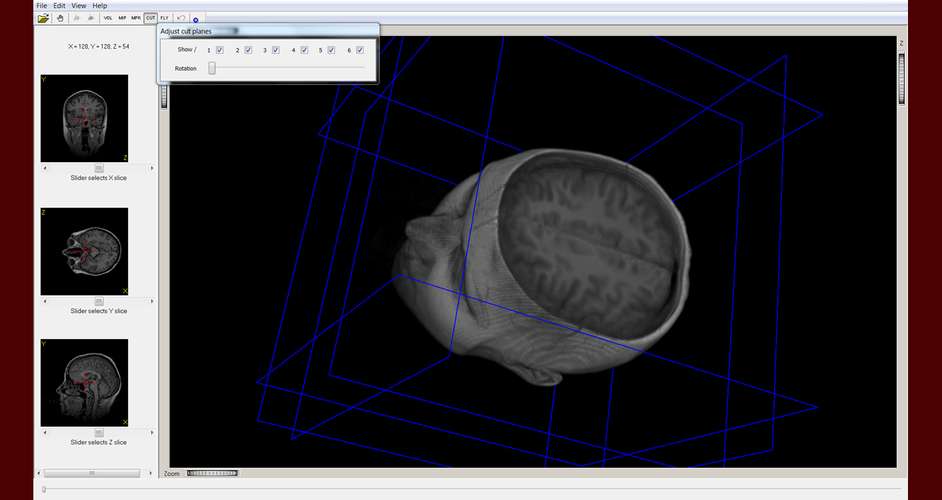Screen dimensions: 942x500
Task: Click the coronal X slice thumbnail
Action: [x=84, y=118]
